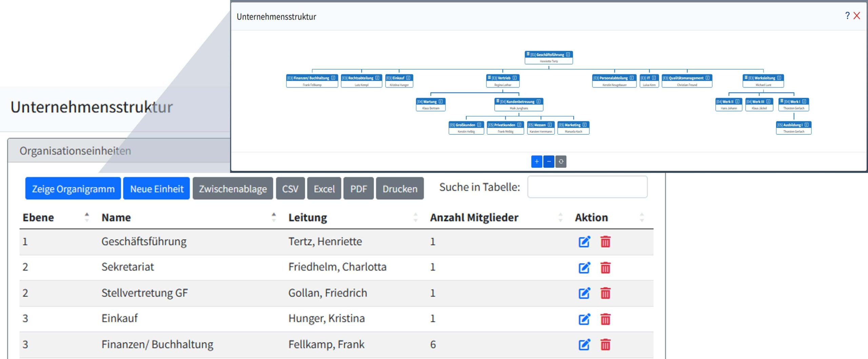This screenshot has height=359, width=868.
Task: Edit the Sekretariat row using the pencil icon
Action: 584,268
